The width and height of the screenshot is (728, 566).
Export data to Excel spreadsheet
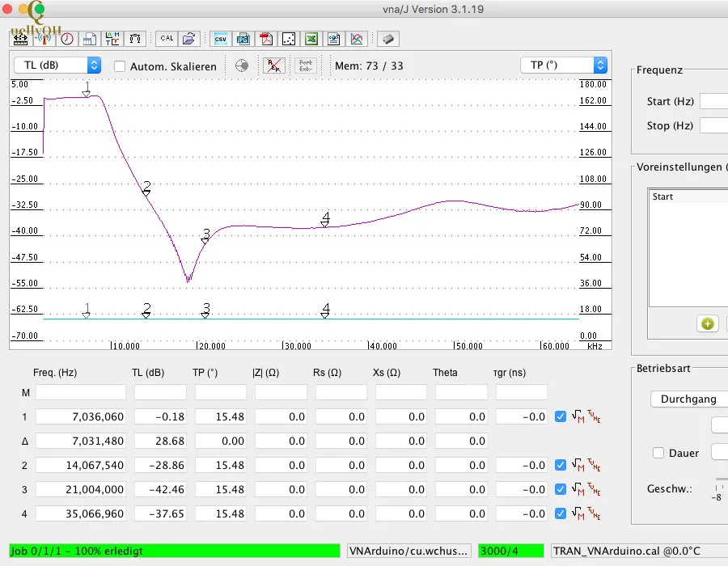point(311,39)
